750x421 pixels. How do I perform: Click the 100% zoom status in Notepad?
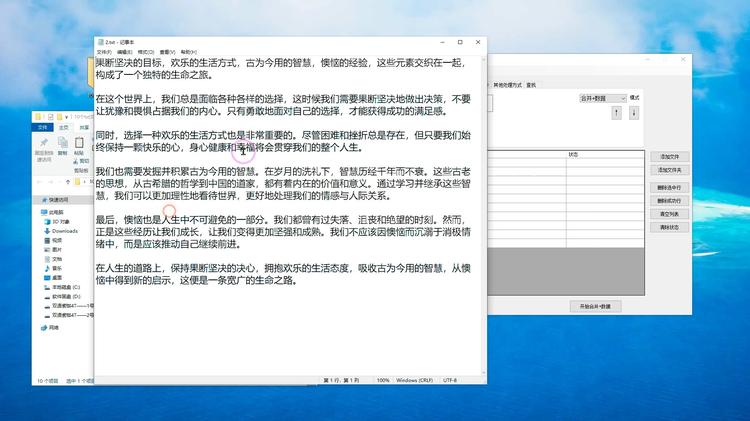pos(383,380)
